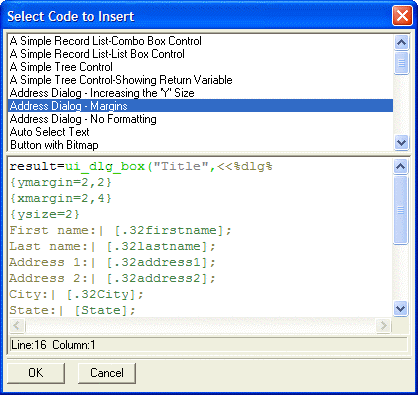Select highlighted 'Address Dialog - Margins' item
The width and height of the screenshot is (418, 395).
(x=200, y=106)
